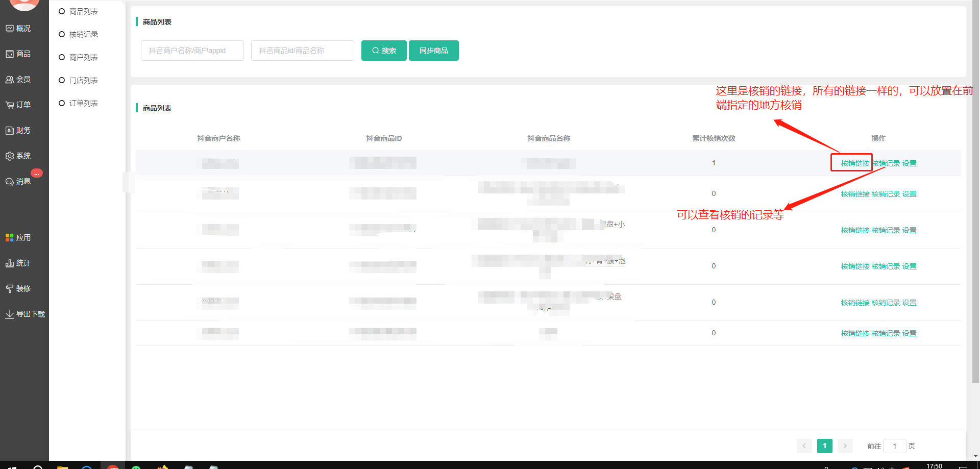Image resolution: width=980 pixels, height=469 pixels.
Task: Click the 导出下载 download icon
Action: (x=10, y=314)
